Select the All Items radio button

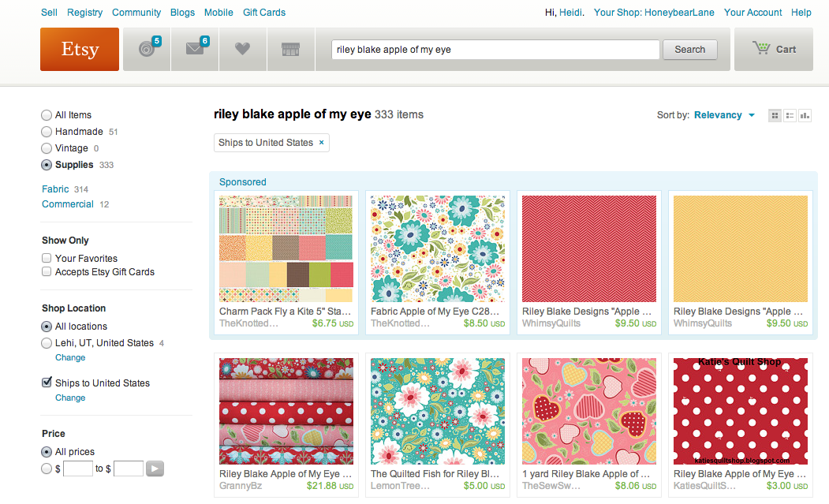(x=47, y=115)
